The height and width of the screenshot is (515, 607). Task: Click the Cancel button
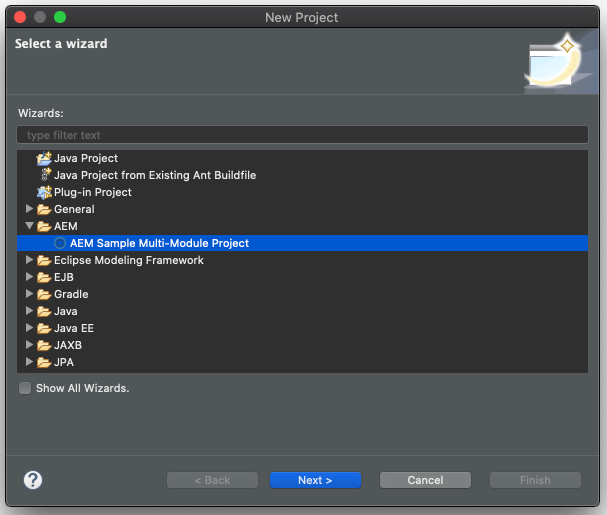tap(425, 480)
